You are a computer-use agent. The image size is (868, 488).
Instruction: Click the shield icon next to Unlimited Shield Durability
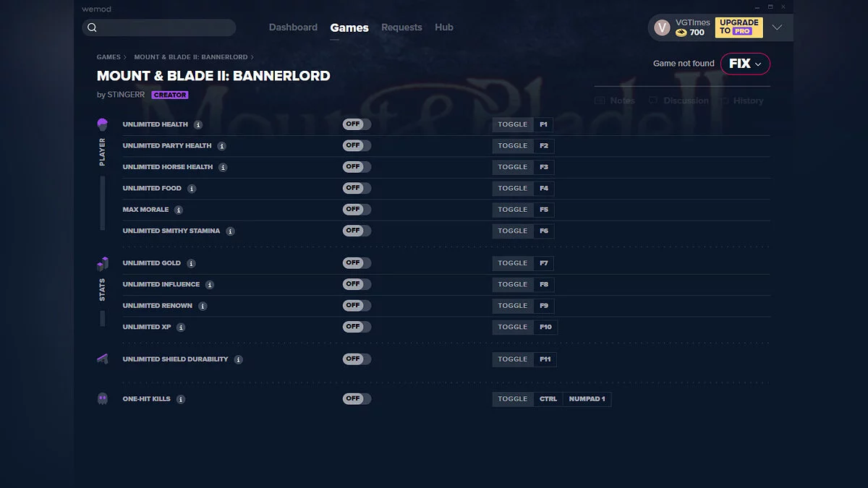coord(102,359)
